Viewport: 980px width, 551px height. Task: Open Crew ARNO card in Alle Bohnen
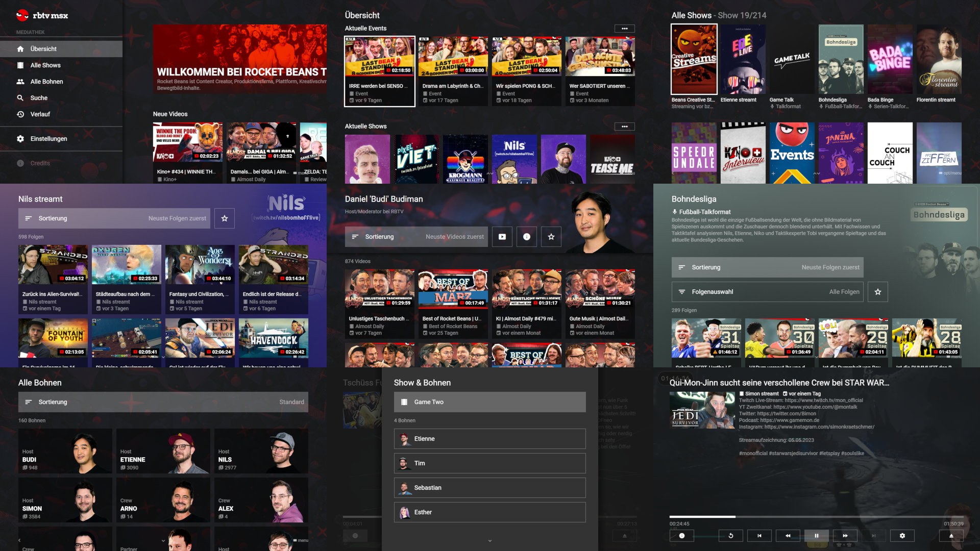163,500
